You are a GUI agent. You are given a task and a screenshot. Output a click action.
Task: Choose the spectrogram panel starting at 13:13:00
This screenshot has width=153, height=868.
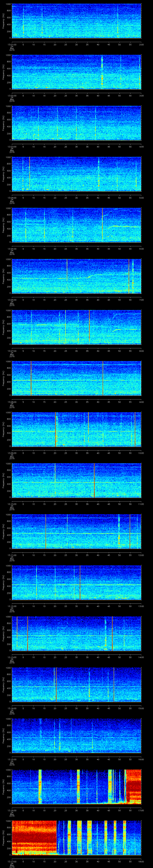coord(76,634)
